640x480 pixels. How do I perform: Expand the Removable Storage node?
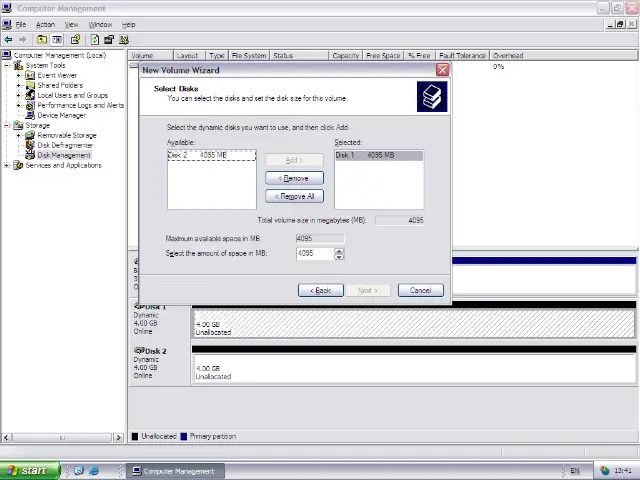tap(18, 135)
